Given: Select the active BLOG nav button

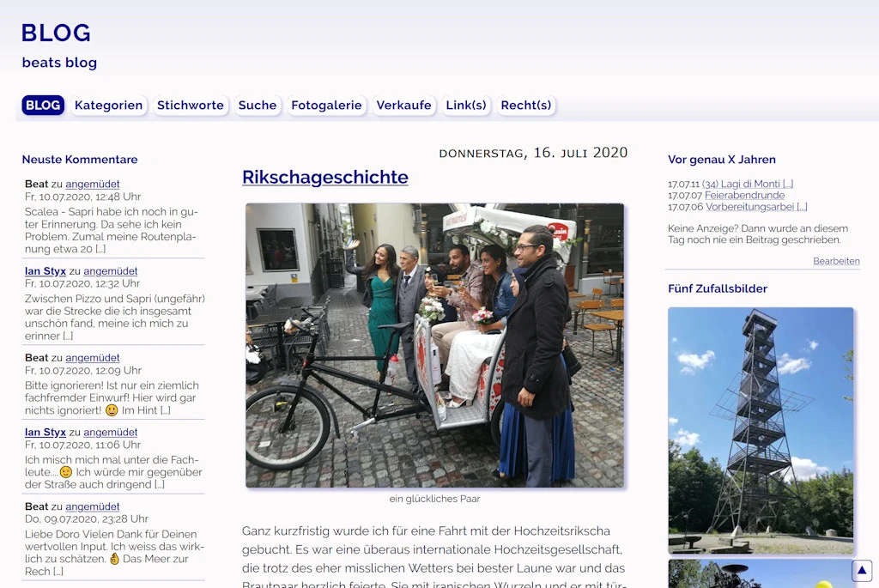Looking at the screenshot, I should click(43, 106).
